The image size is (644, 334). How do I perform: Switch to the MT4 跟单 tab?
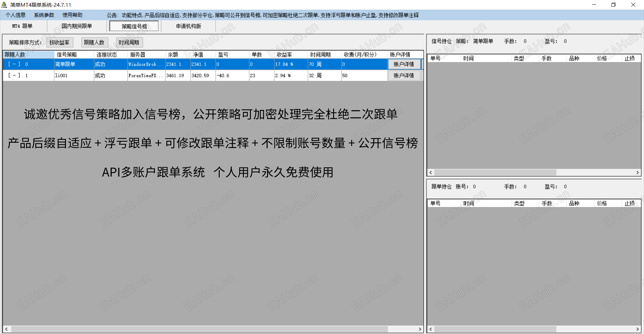pyautogui.click(x=22, y=26)
